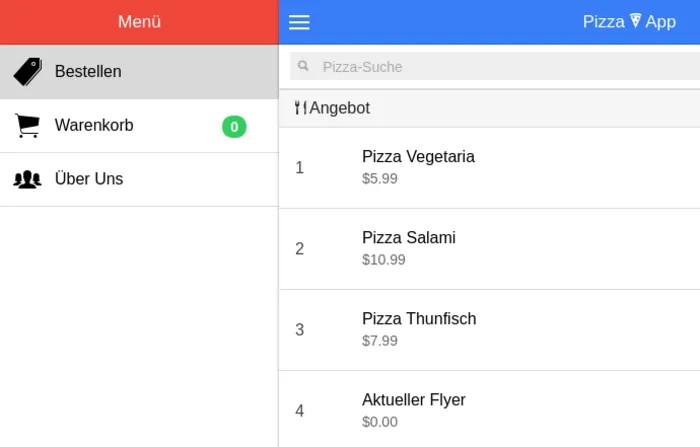
Task: Click the hamburger menu icon
Action: (299, 22)
